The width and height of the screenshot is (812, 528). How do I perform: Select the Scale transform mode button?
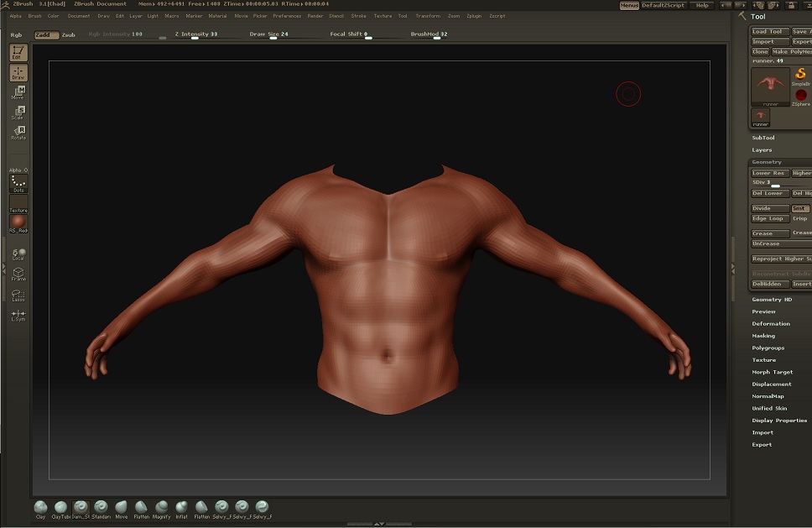click(18, 112)
